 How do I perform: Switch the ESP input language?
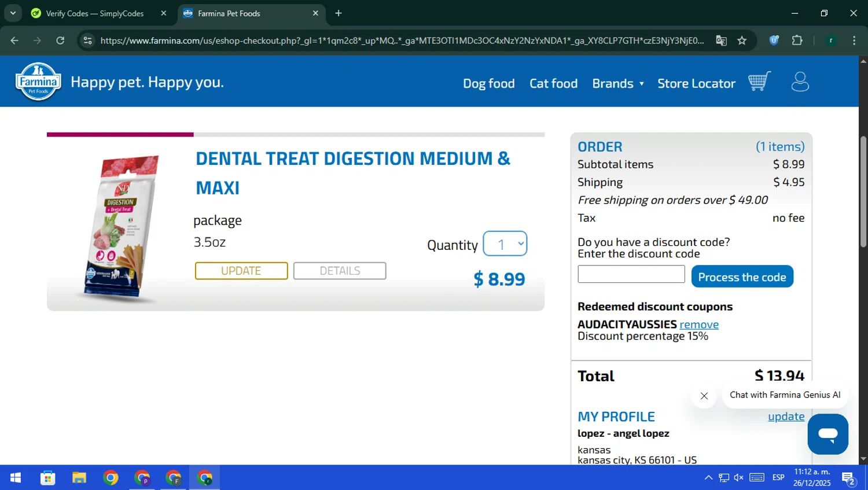click(x=778, y=478)
